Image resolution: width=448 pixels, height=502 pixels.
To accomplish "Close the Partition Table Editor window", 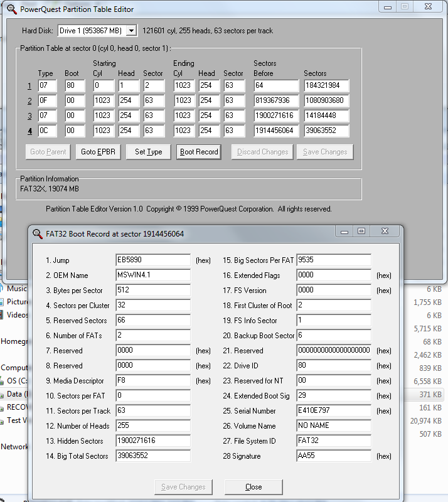I will (x=427, y=7).
